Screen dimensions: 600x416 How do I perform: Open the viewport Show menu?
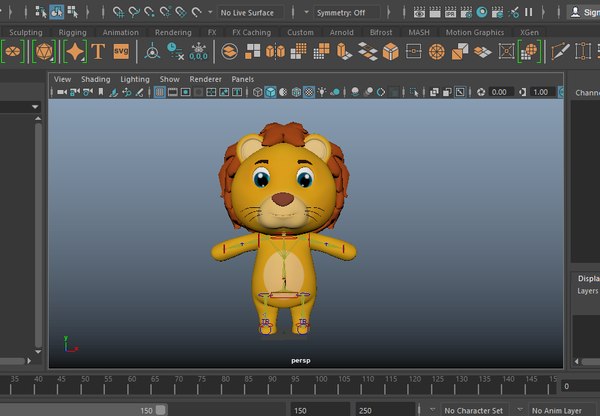pyautogui.click(x=170, y=79)
